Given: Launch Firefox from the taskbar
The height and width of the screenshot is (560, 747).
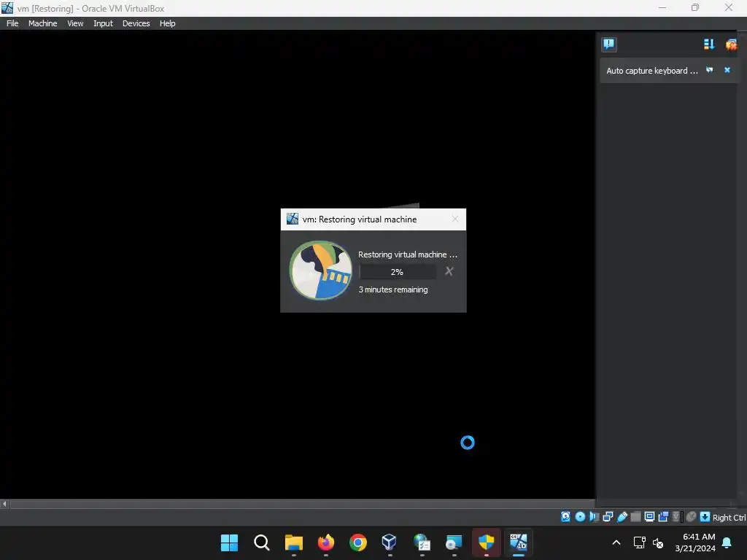Looking at the screenshot, I should click(x=326, y=542).
